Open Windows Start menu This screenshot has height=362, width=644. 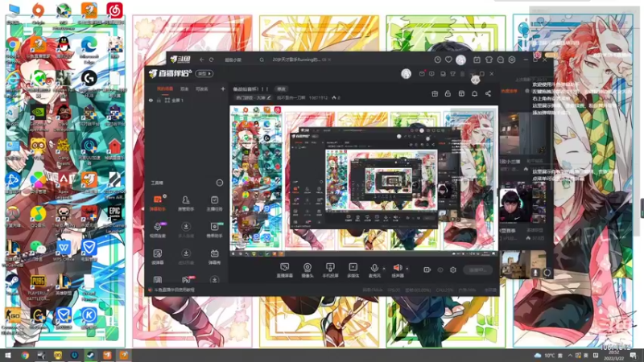(8, 355)
